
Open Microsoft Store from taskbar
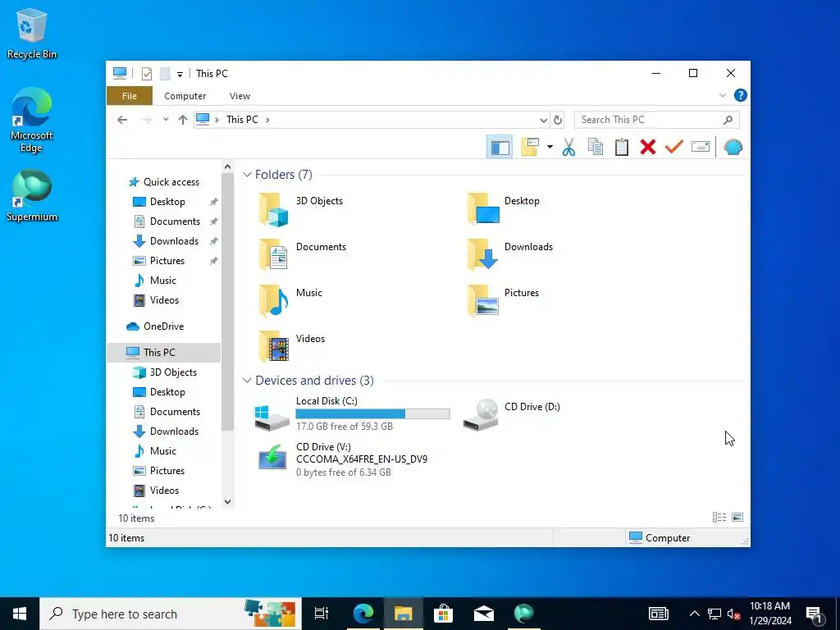(444, 614)
